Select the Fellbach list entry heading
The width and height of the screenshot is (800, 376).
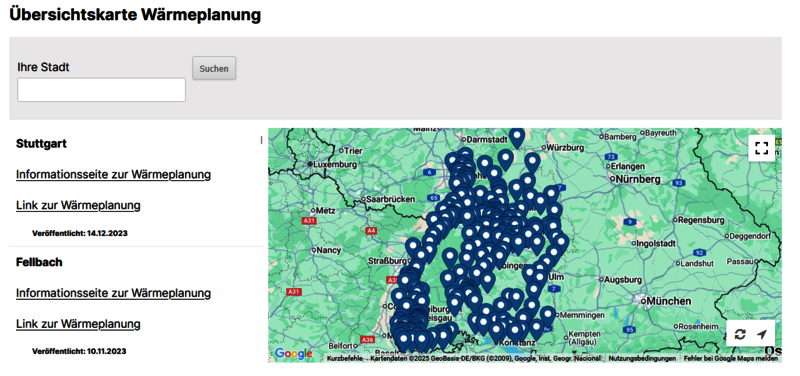(x=39, y=262)
